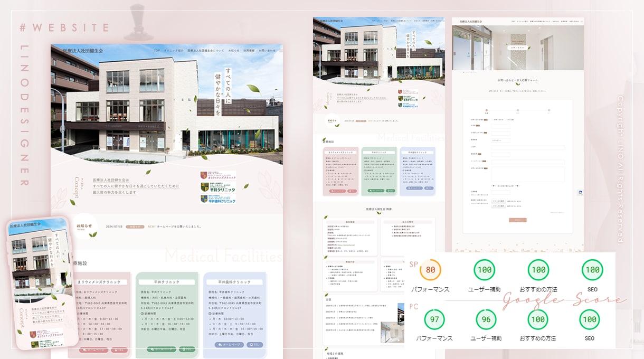
Task: Click the large message textarea in the contact form
Action: click(528, 175)
